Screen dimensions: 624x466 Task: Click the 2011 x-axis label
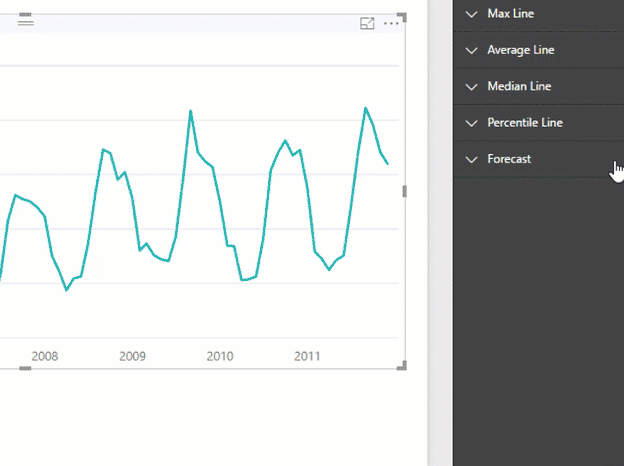click(307, 356)
